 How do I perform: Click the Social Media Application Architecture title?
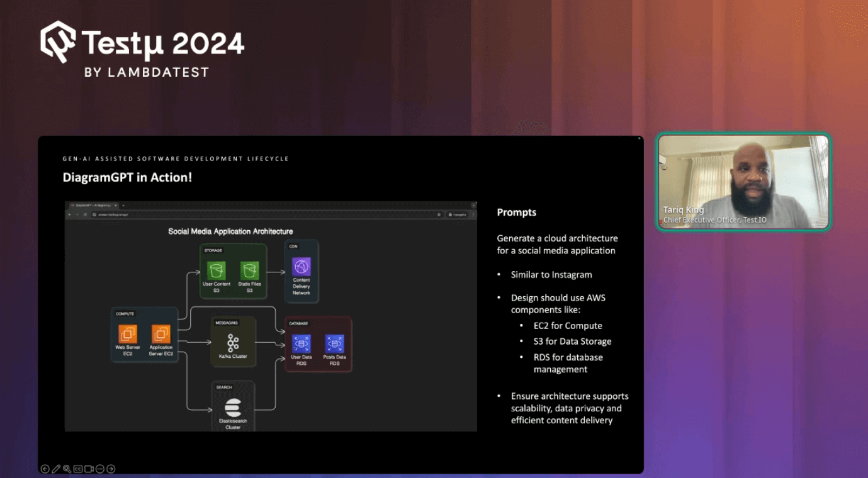[x=230, y=231]
